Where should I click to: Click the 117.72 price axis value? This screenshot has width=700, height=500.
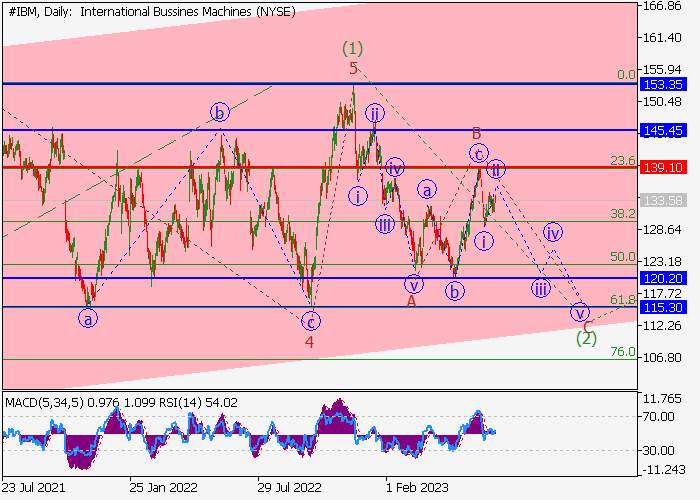(x=662, y=293)
